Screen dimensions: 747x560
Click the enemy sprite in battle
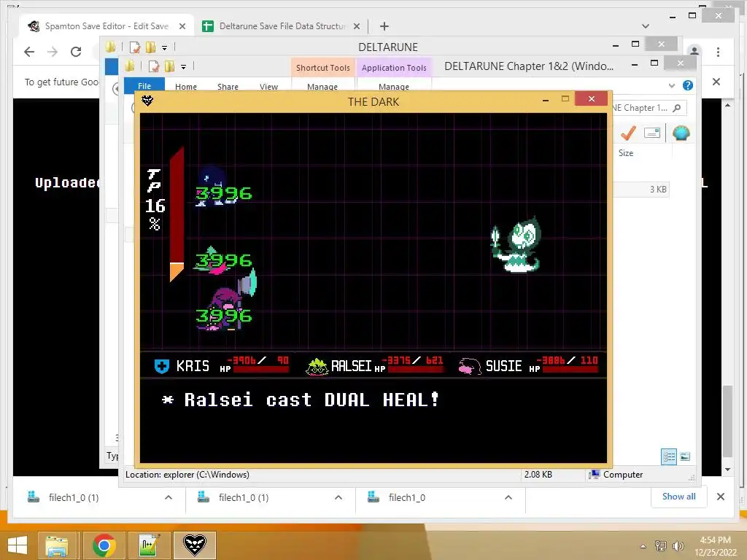pyautogui.click(x=516, y=244)
